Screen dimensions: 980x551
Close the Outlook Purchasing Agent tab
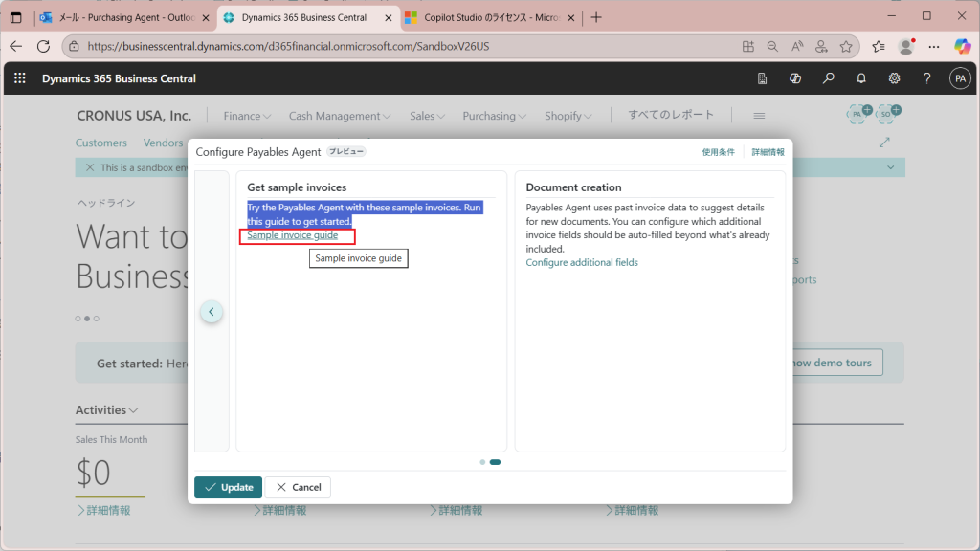tap(206, 18)
